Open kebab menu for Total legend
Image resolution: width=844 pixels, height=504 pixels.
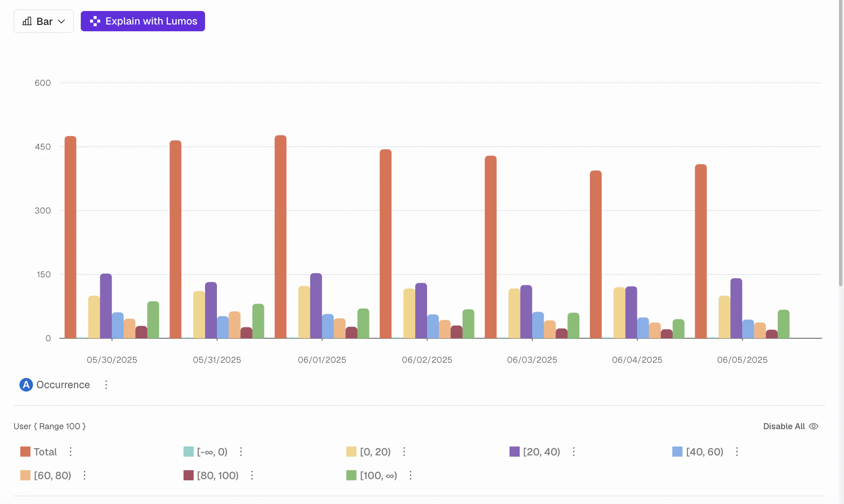[71, 452]
